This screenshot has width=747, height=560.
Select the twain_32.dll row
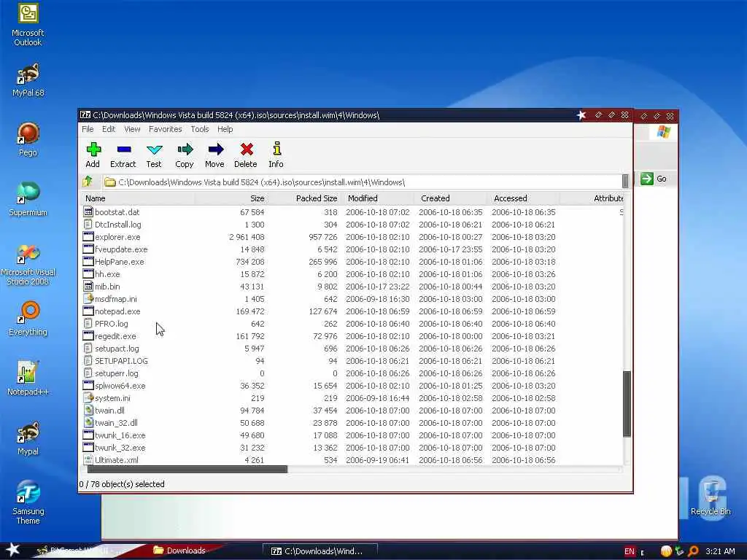[352, 422]
